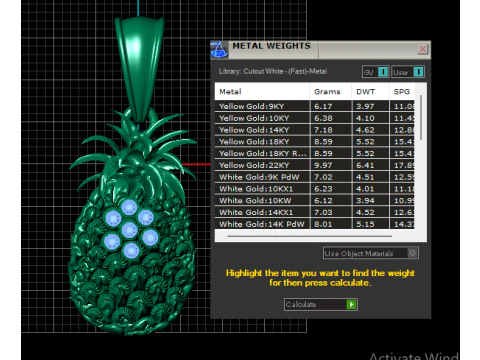Select the White Gold:9K PdW row
Viewport: 480px width, 360px height.
click(x=315, y=177)
